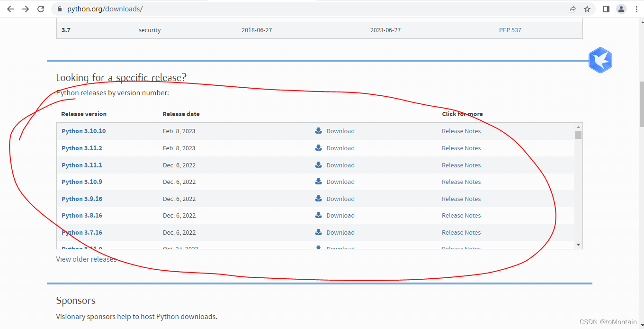Click download icon for Python 3.9.16
The width and height of the screenshot is (644, 329).
(x=319, y=199)
